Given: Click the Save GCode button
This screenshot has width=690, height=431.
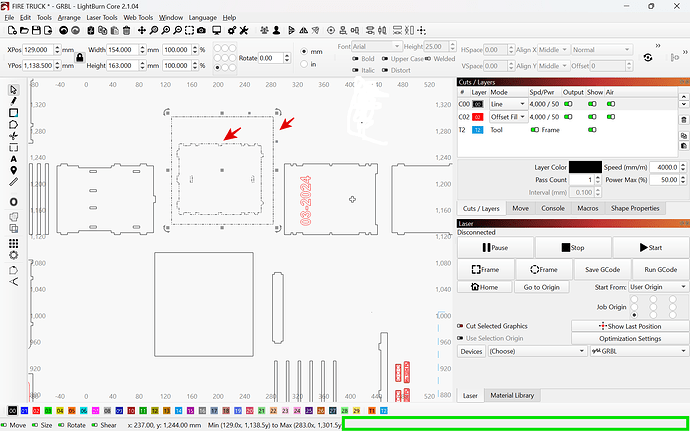Looking at the screenshot, I should click(x=602, y=269).
